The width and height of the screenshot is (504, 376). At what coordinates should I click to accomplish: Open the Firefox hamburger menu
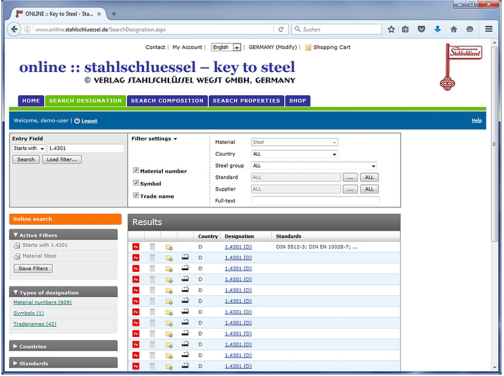click(489, 29)
